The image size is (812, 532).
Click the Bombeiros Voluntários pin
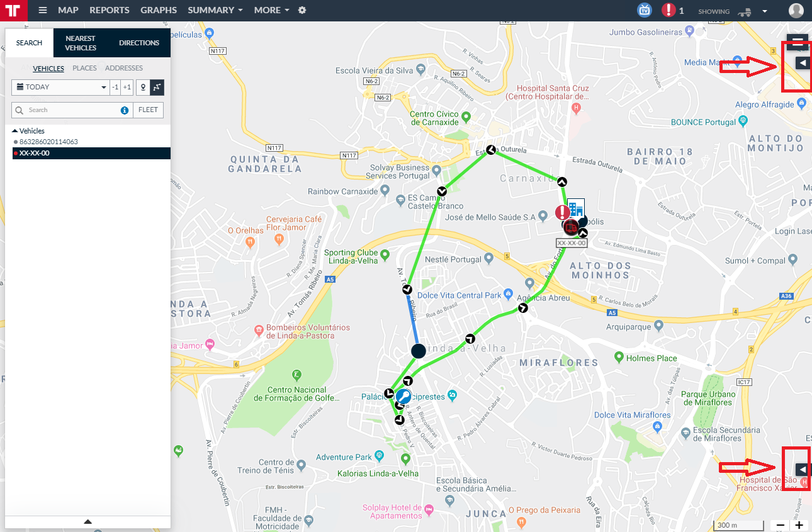pyautogui.click(x=258, y=331)
